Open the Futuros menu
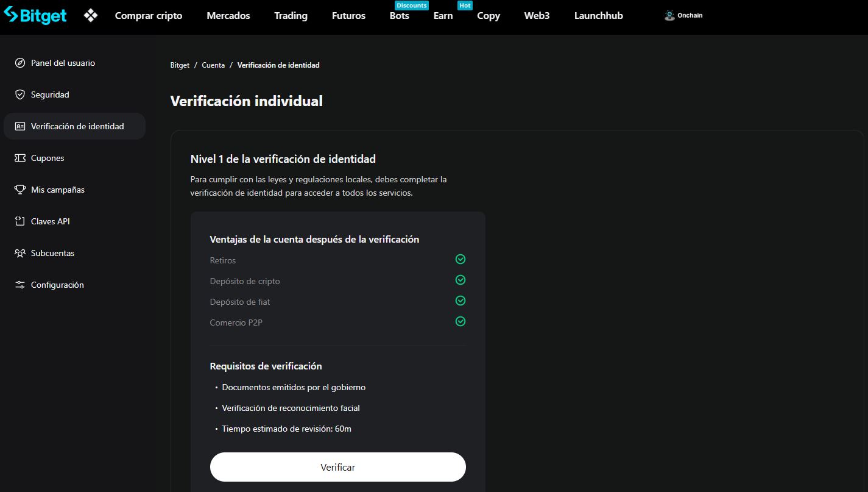 pyautogui.click(x=348, y=16)
